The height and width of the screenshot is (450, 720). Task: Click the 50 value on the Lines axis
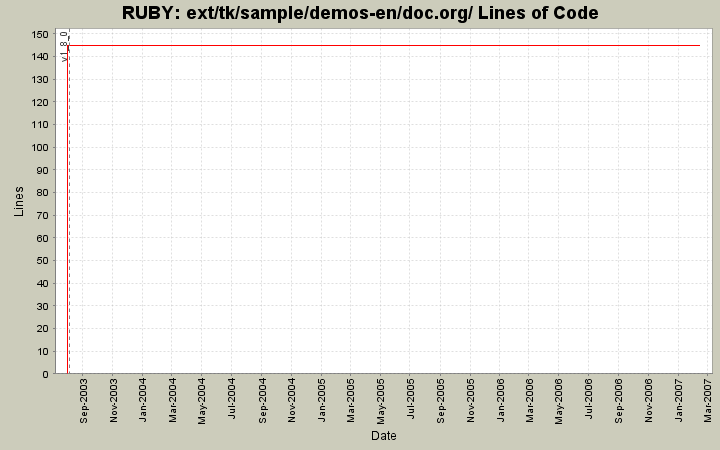(42, 261)
